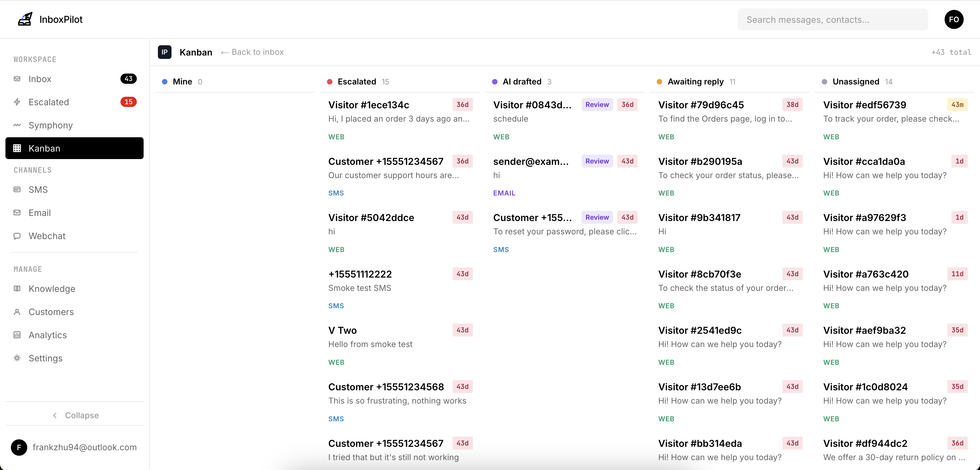
Task: Go to Customers page
Action: click(75, 312)
